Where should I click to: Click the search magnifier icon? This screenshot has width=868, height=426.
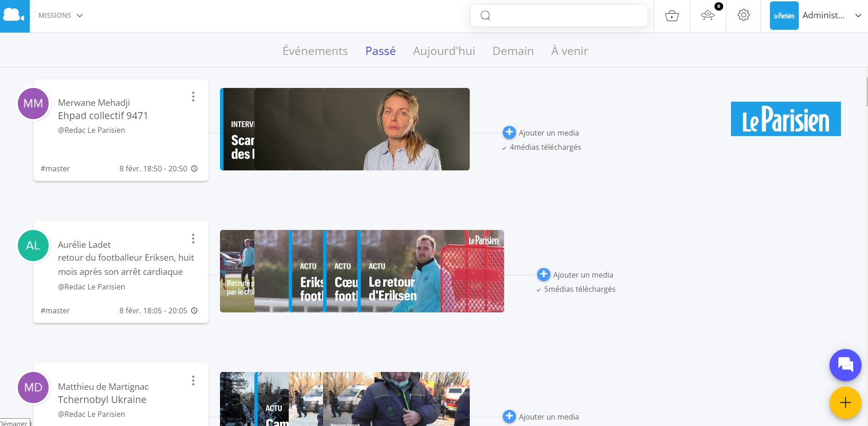pos(485,16)
